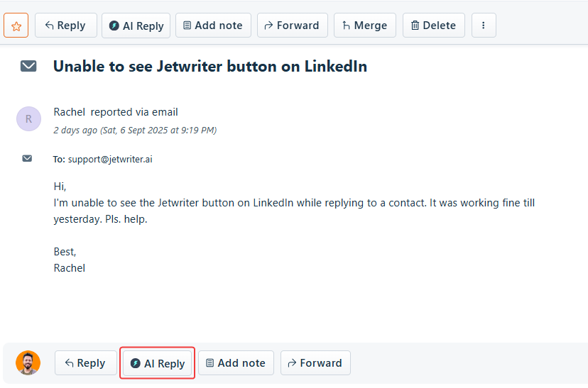Click the bottom Reply button

click(85, 363)
